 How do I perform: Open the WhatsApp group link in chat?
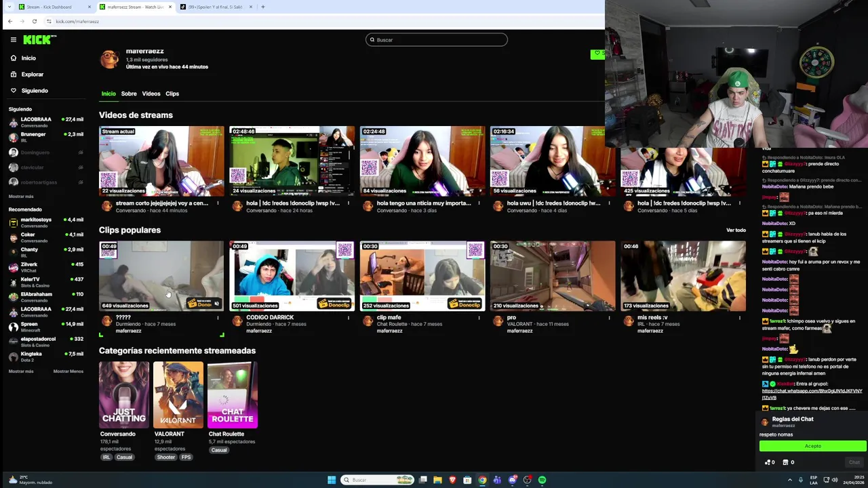click(x=812, y=394)
